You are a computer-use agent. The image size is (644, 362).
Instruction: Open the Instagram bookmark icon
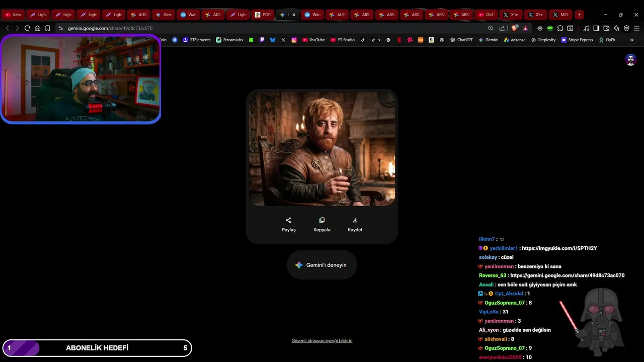click(294, 40)
